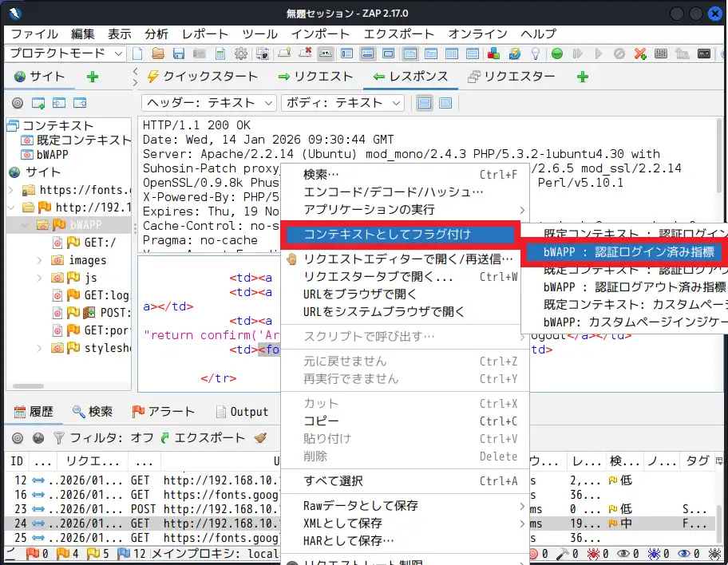The width and height of the screenshot is (728, 565).
Task: Open Manage Add-ons with the colored blocks icon
Action: pos(492,53)
